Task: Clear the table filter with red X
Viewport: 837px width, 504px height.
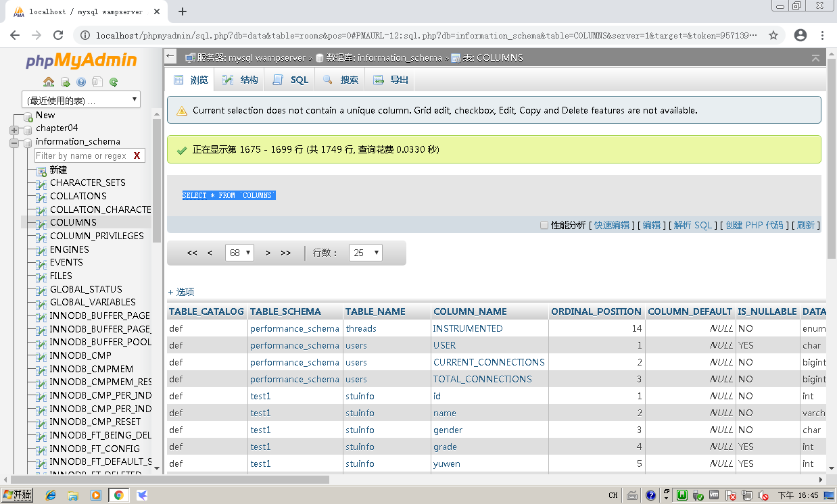Action: (137, 156)
